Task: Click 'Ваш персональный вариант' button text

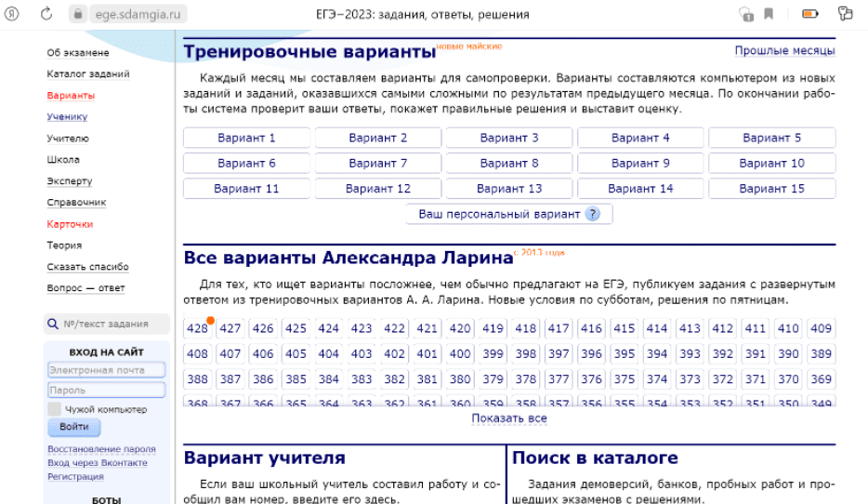Action: (x=499, y=214)
